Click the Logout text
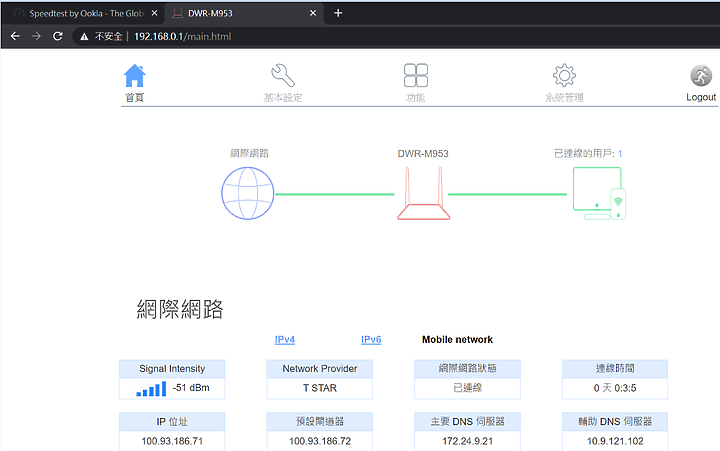Viewport: 720px width, 451px height. (701, 97)
